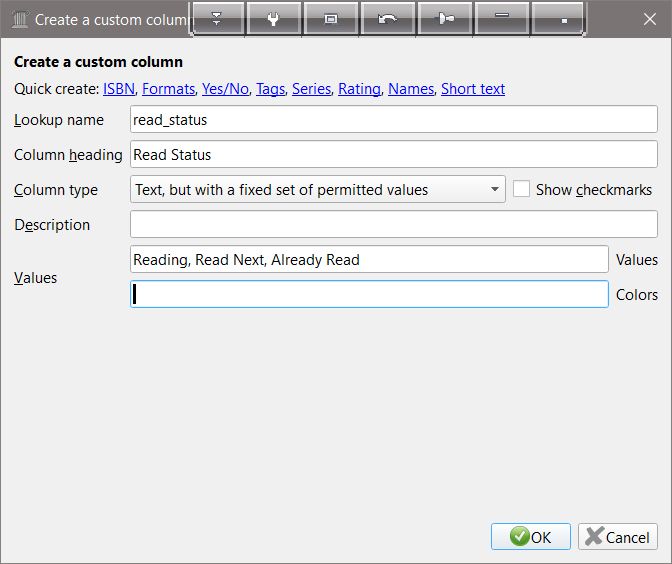The image size is (672, 564).
Task: Click the window rectangle icon in title toolbar
Action: (x=330, y=19)
